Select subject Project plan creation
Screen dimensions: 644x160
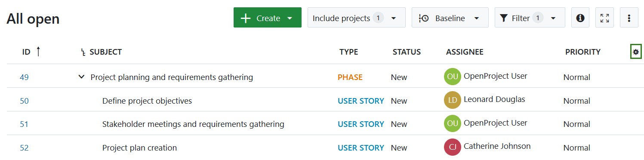pos(139,148)
